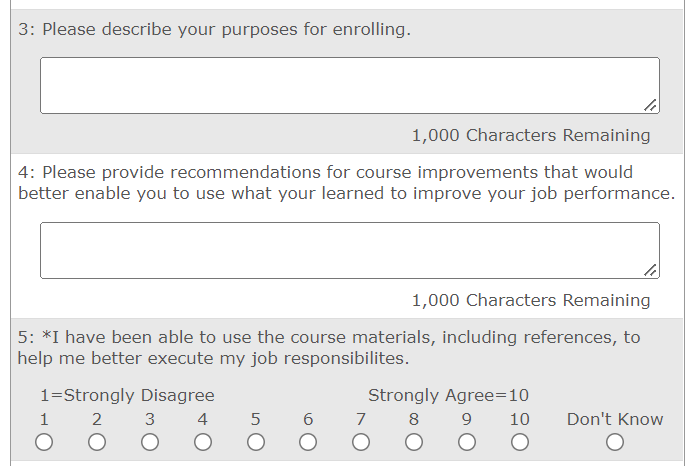This screenshot has height=466, width=689.
Task: Select the Don't Know radio option
Action: click(x=615, y=442)
